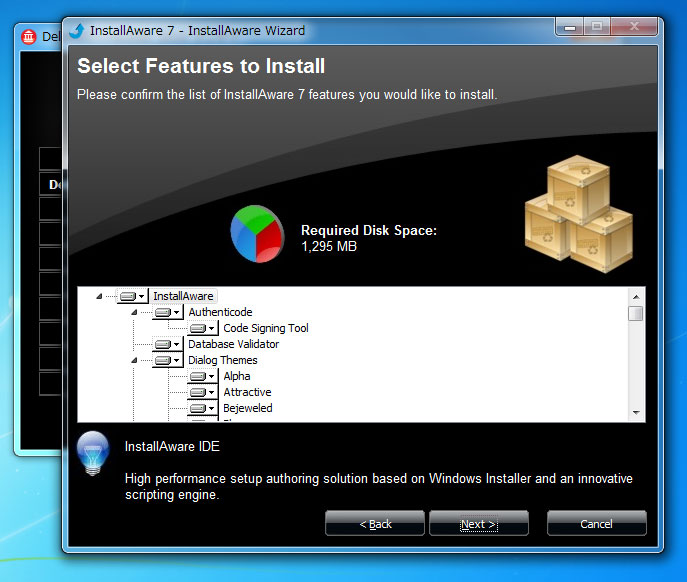Screen dimensions: 687x582
Task: Go to the previous step with Back
Action: [x=375, y=523]
